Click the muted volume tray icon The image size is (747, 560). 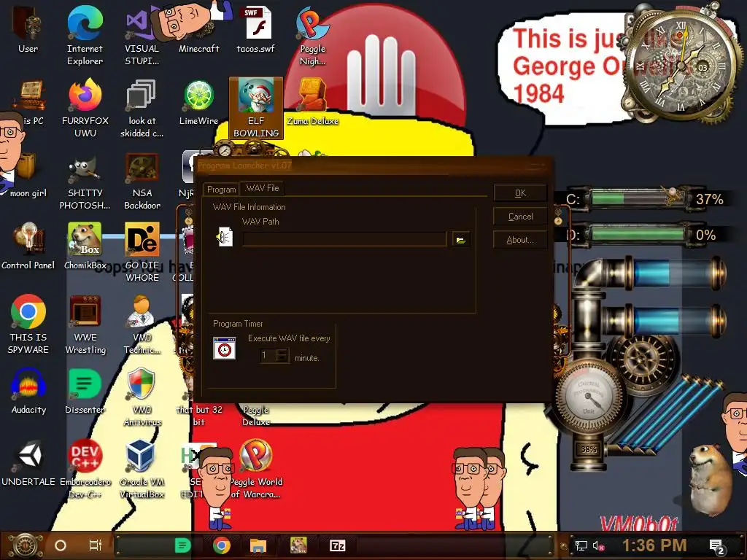click(598, 545)
